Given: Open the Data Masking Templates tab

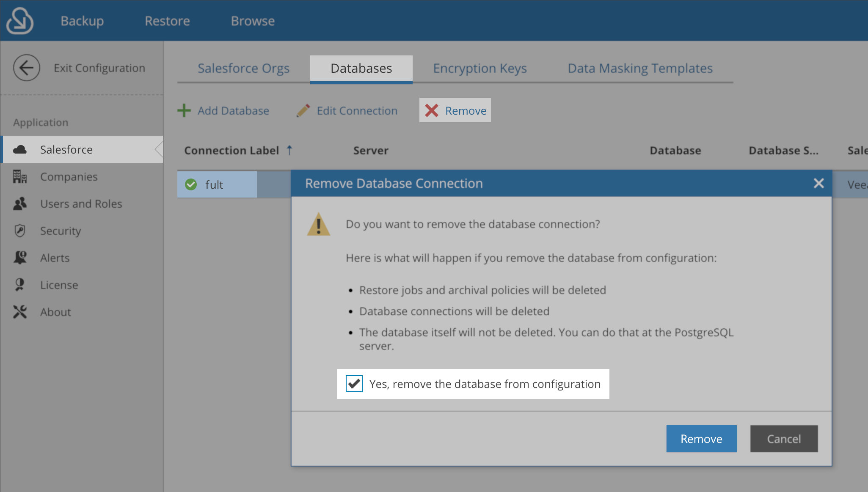Looking at the screenshot, I should pos(639,68).
